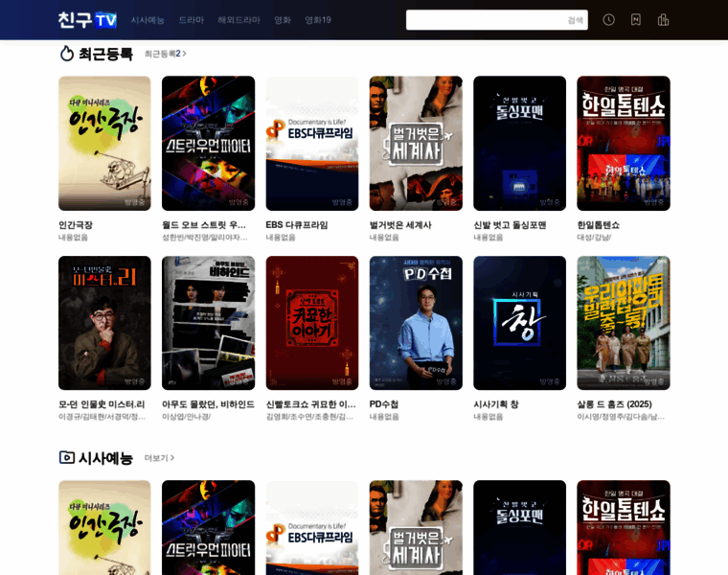Click the play icon beside 시사예능 heading
728x575 pixels.
pyautogui.click(x=67, y=457)
